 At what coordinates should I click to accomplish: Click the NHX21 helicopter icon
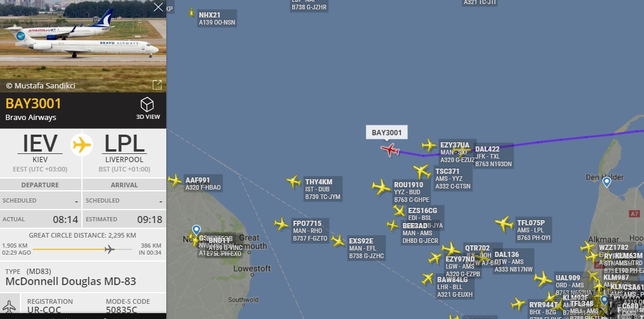[x=192, y=12]
